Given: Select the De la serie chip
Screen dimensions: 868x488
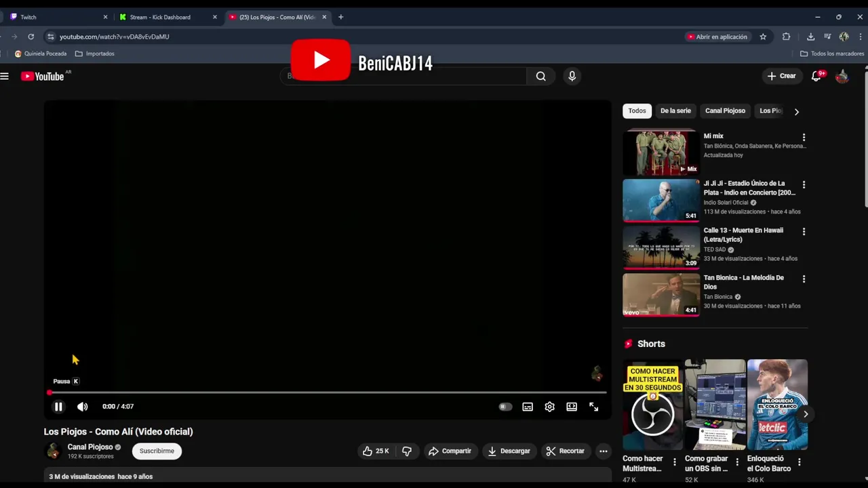Looking at the screenshot, I should [675, 110].
